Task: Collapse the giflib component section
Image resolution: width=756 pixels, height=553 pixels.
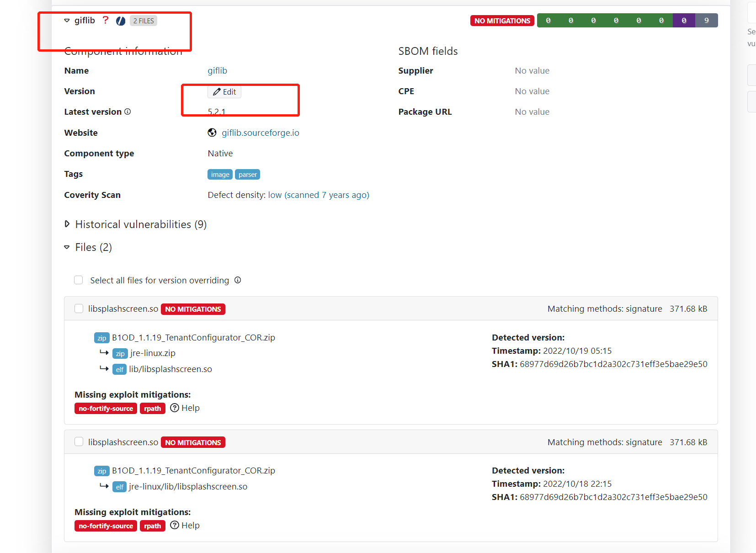Action: [68, 20]
